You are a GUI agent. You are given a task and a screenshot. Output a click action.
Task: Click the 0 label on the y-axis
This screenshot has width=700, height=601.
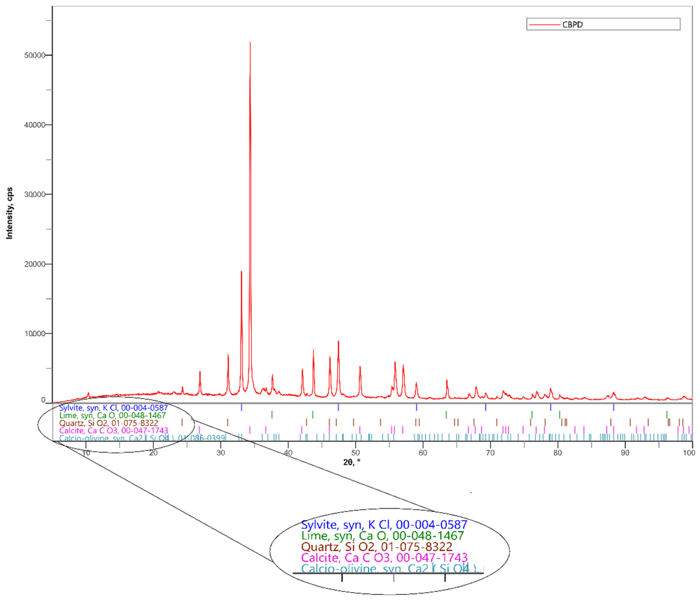point(43,400)
